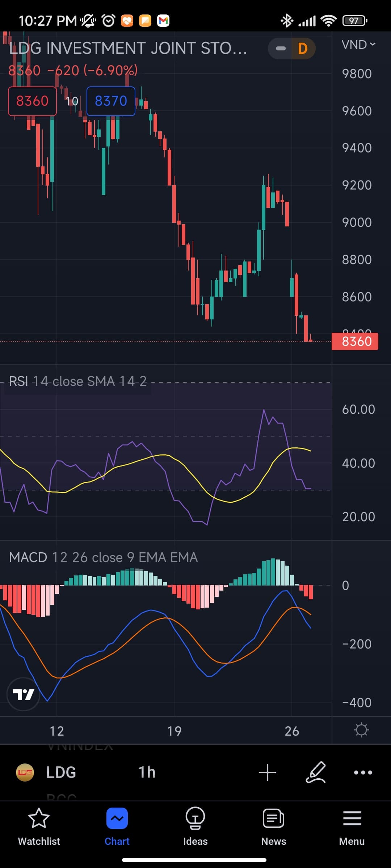This screenshot has height=868, width=391.
Task: Open the 1h timeframe selector
Action: coord(147,772)
